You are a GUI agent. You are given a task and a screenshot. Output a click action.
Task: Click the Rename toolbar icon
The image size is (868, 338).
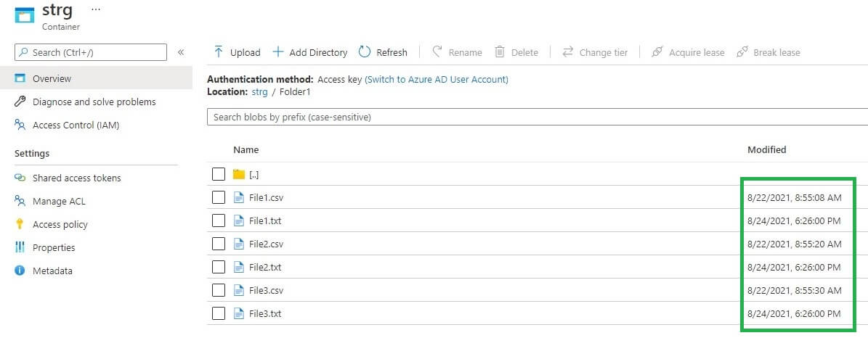(437, 52)
